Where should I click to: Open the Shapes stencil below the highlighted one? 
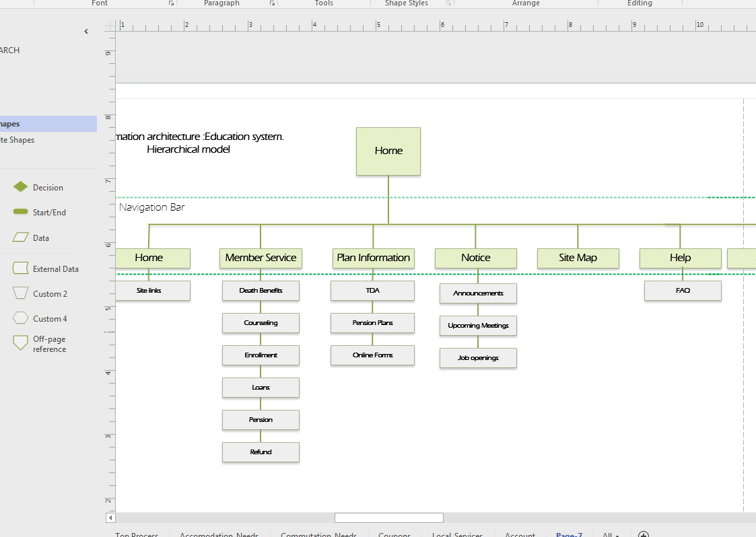[48, 140]
